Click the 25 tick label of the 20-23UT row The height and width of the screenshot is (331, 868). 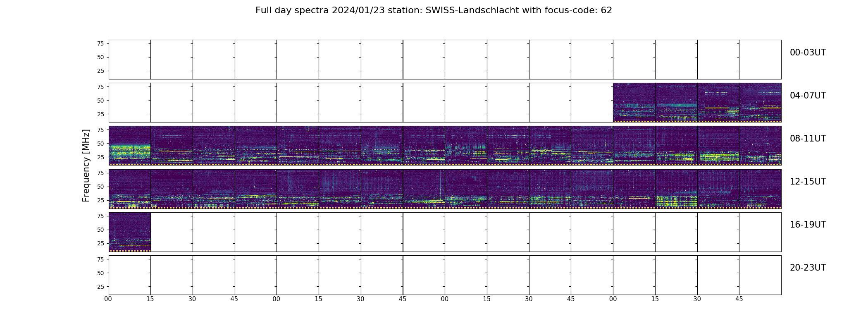100,287
